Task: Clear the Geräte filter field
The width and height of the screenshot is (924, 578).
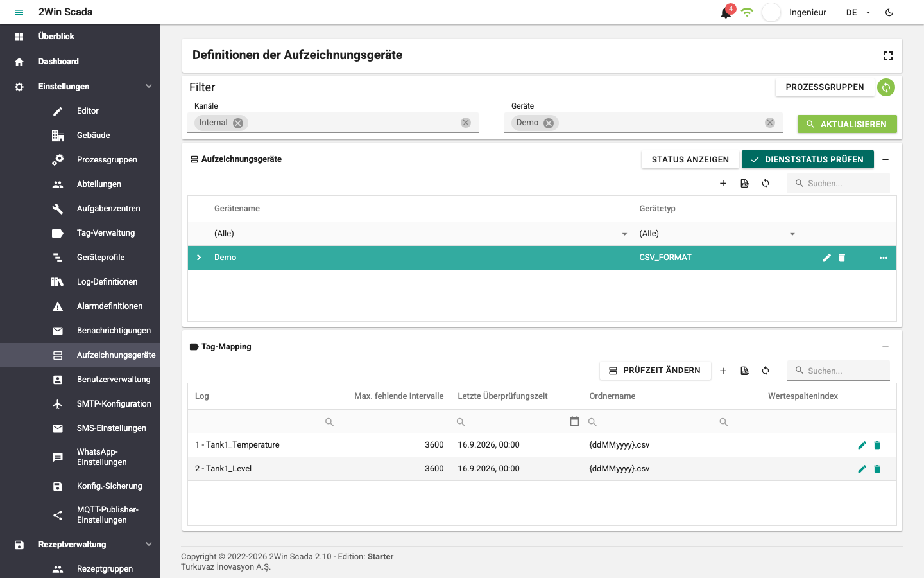Action: [x=770, y=123]
